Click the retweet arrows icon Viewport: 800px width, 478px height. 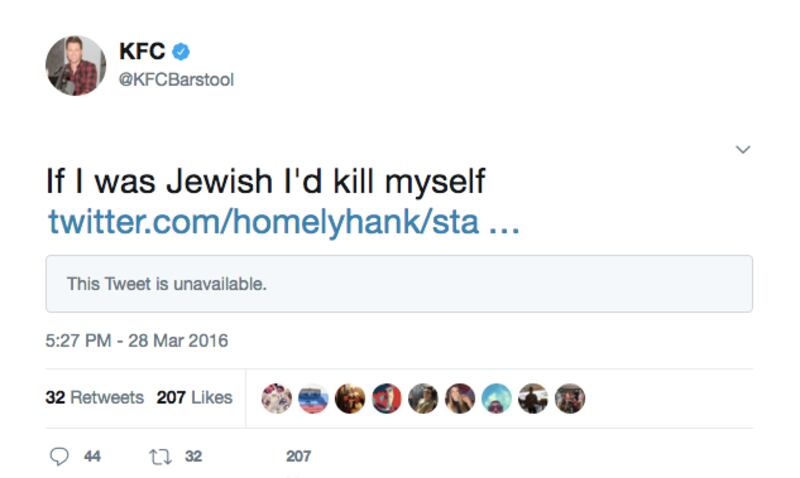pyautogui.click(x=159, y=456)
